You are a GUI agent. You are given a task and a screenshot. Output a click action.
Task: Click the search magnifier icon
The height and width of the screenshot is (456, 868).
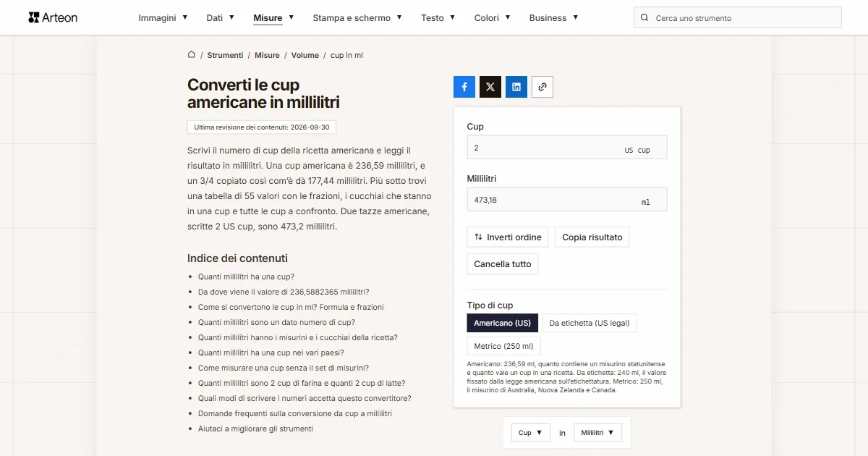[644, 17]
